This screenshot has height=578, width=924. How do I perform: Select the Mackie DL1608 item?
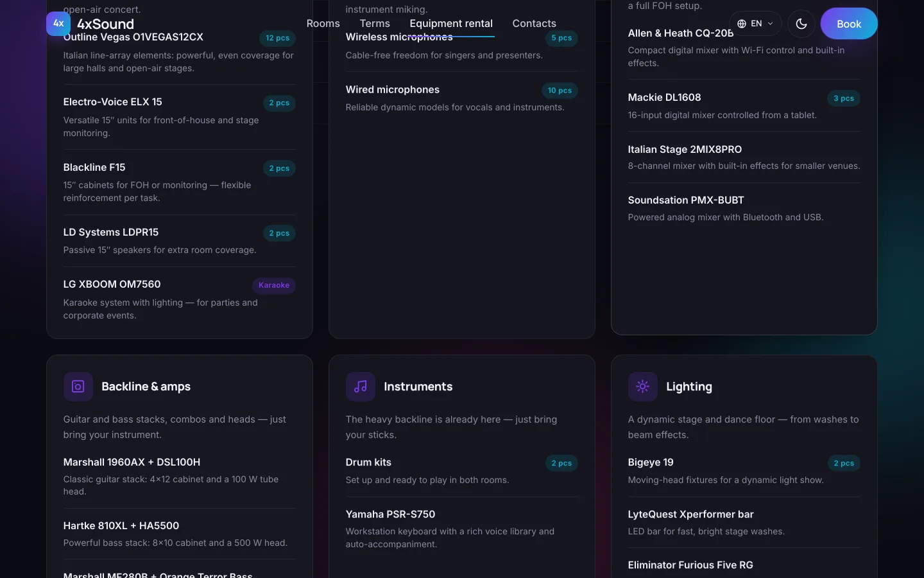pyautogui.click(x=744, y=106)
